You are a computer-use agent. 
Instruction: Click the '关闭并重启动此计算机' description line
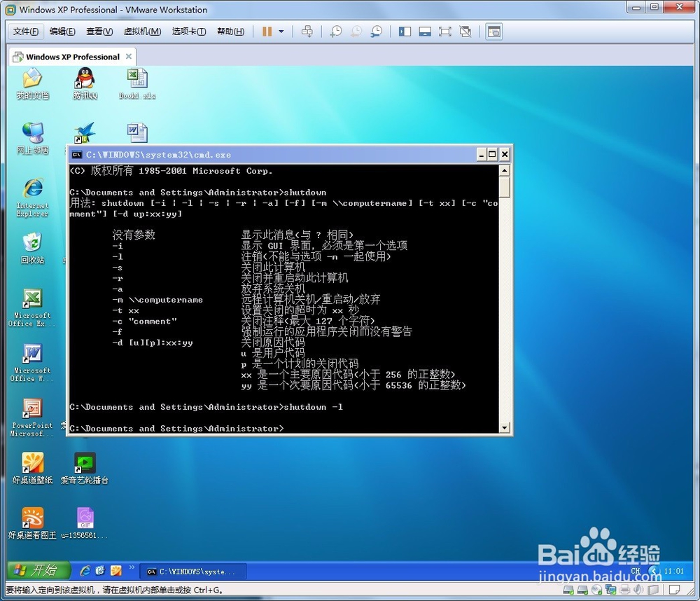(294, 278)
